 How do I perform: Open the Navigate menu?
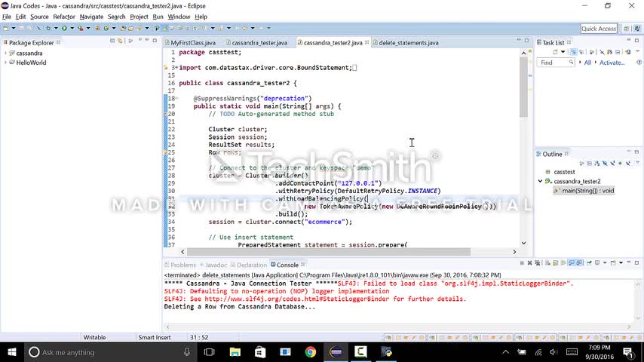[91, 17]
